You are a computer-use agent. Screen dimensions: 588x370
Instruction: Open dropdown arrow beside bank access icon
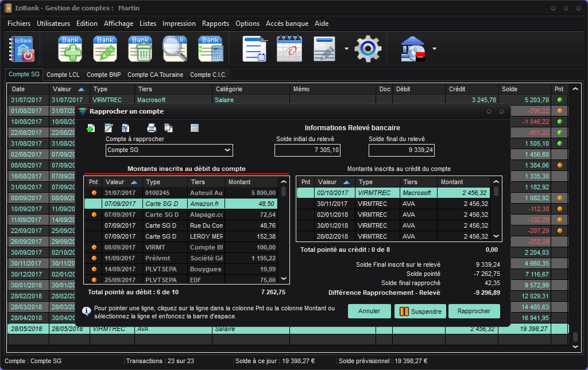tap(434, 49)
